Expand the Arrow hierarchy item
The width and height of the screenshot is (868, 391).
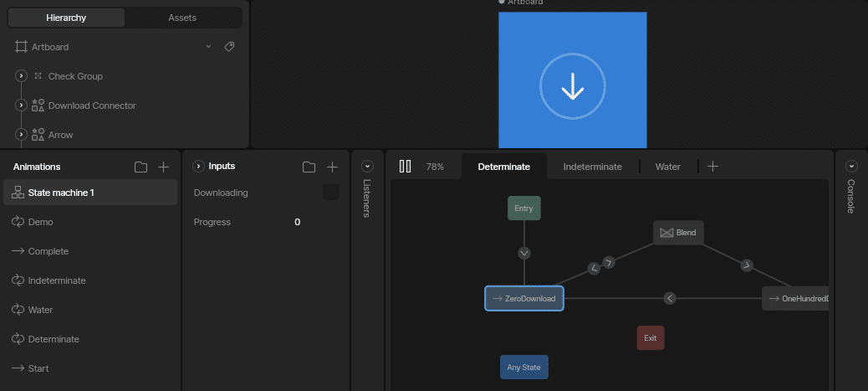21,135
